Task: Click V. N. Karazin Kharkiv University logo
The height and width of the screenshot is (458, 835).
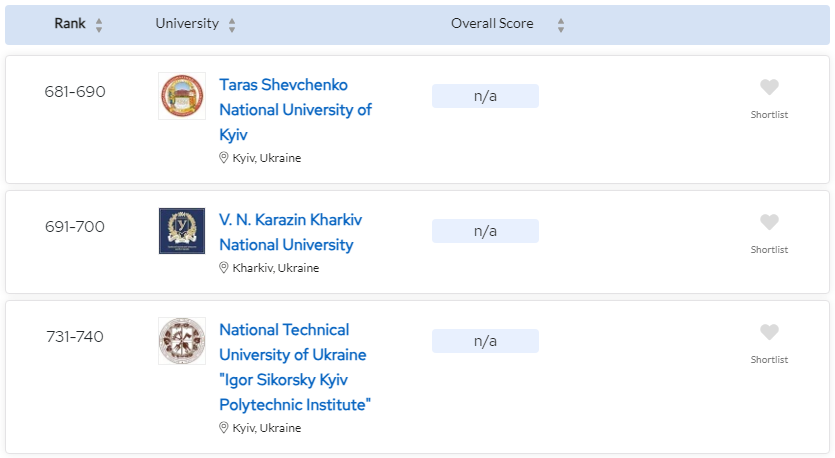Action: (x=181, y=231)
